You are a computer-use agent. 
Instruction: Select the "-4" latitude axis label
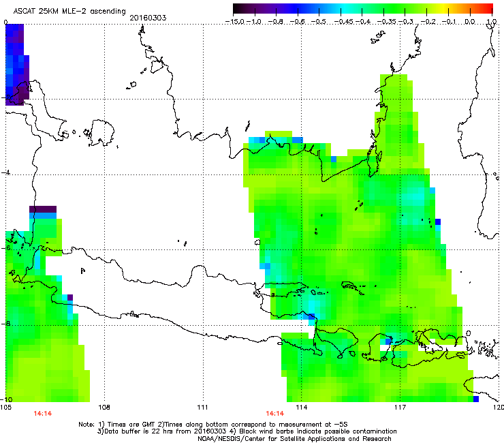click(6, 172)
